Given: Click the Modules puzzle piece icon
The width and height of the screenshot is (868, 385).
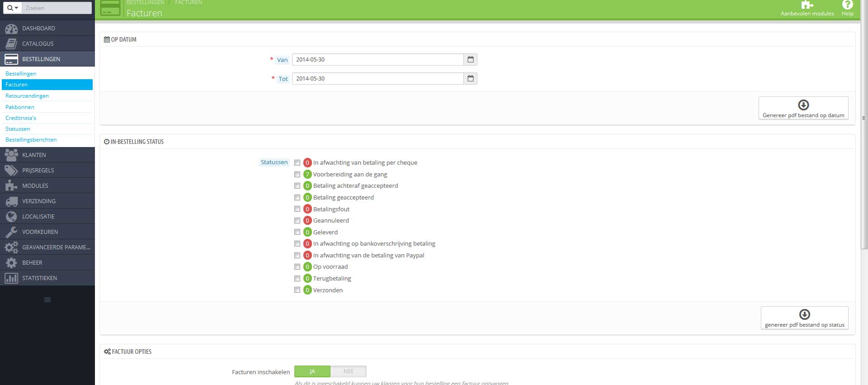Looking at the screenshot, I should click(11, 186).
